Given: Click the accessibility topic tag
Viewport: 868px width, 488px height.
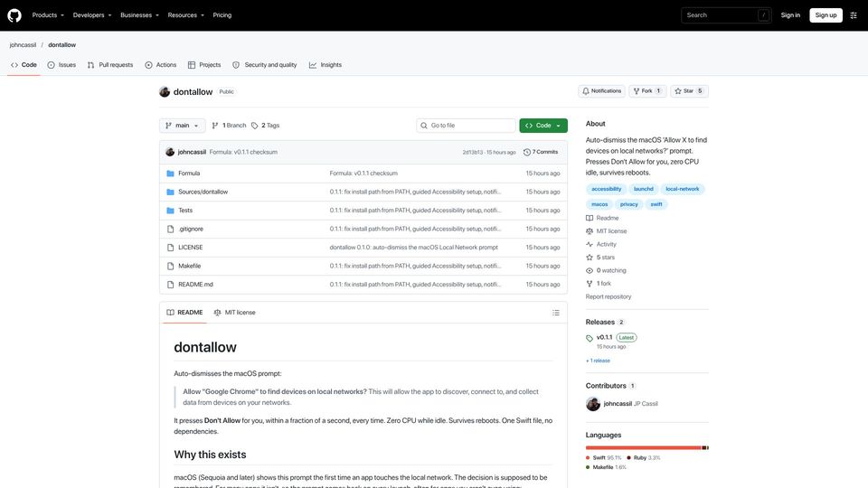Looking at the screenshot, I should 606,189.
